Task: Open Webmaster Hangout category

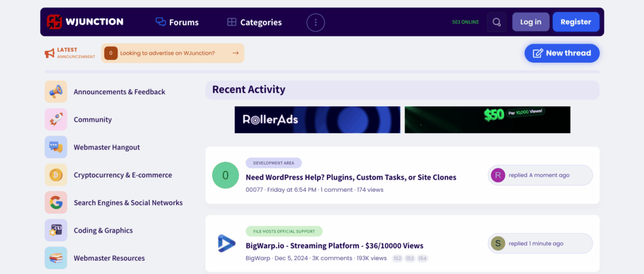Action: tap(107, 147)
